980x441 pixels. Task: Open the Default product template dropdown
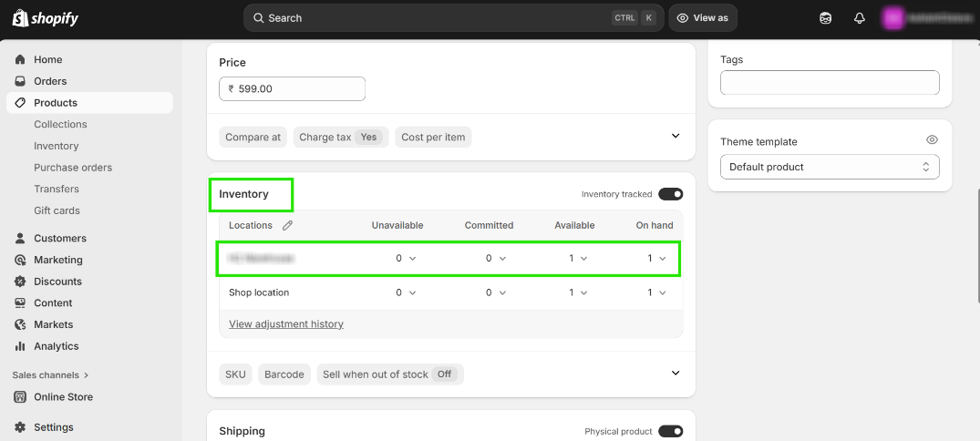tap(830, 167)
